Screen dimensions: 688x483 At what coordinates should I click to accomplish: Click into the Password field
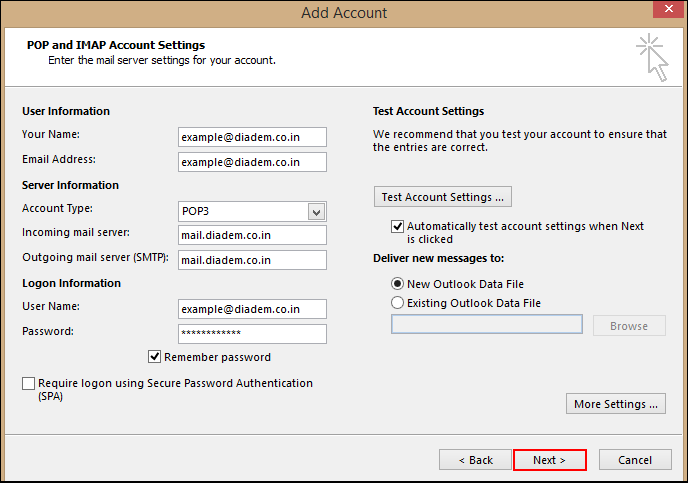252,334
